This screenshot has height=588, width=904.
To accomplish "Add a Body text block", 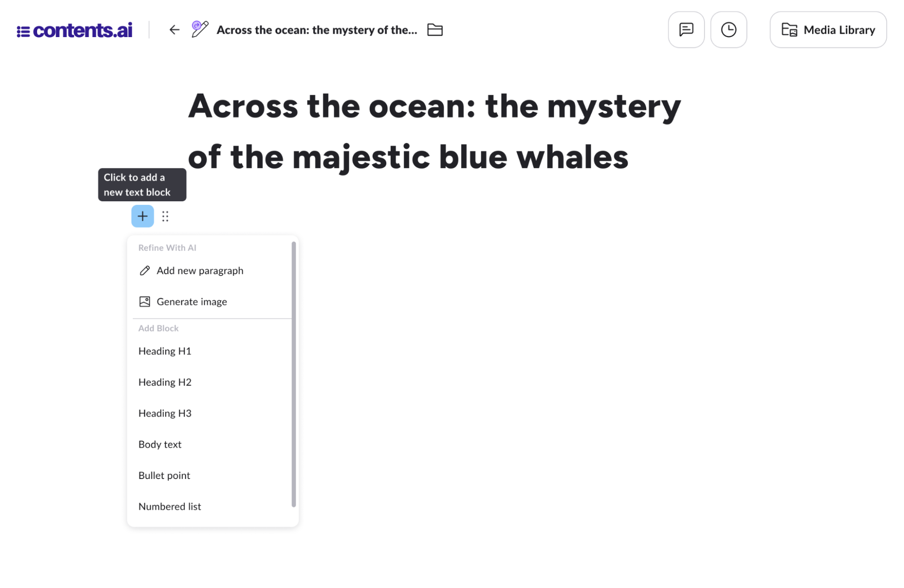I will coord(160,444).
